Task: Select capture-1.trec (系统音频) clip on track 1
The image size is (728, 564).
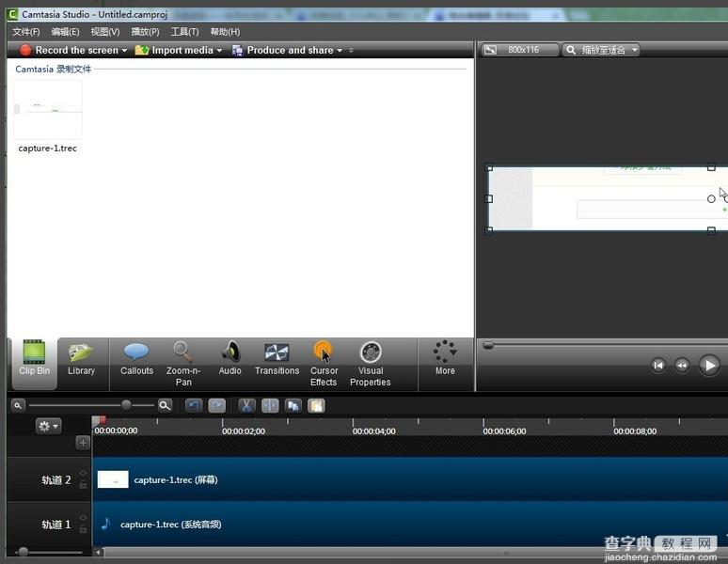Action: tap(410, 525)
